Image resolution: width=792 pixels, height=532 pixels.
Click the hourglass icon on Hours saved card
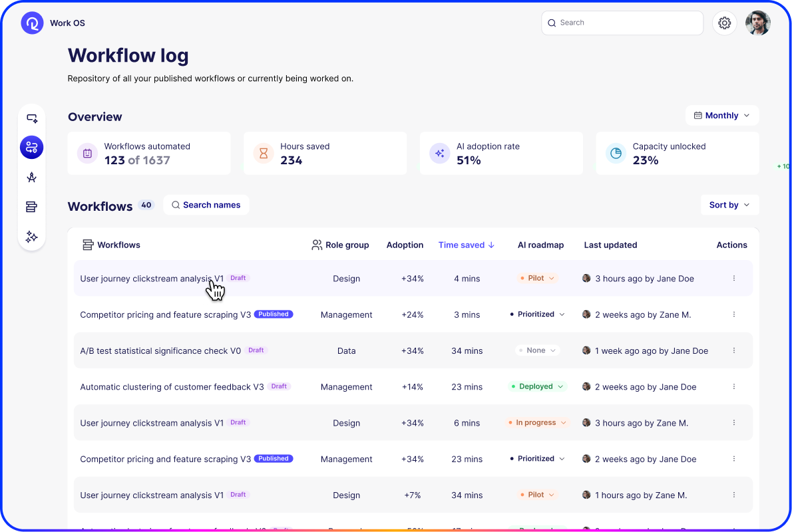(x=264, y=153)
